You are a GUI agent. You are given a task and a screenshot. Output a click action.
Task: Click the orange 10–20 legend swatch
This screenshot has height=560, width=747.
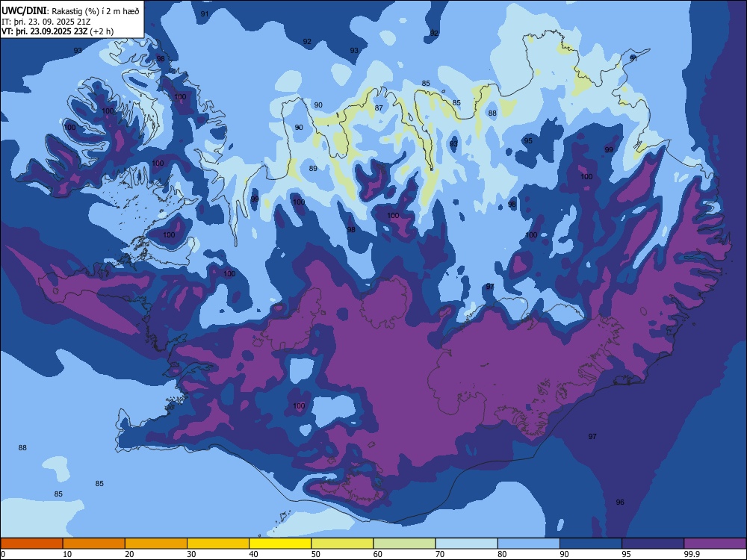94,544
